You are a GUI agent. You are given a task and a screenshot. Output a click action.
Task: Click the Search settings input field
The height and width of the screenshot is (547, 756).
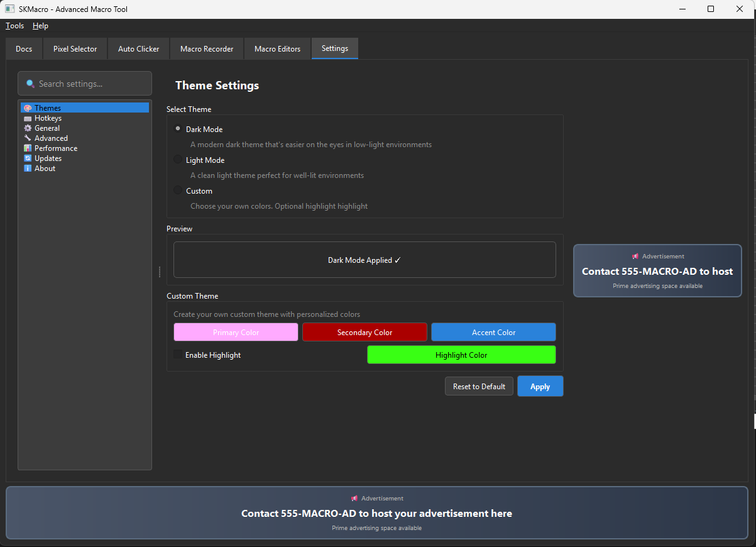pos(85,84)
